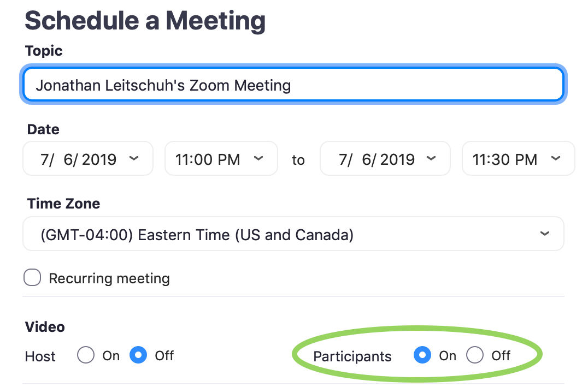Select Host video On radio button
The height and width of the screenshot is (387, 588).
[x=86, y=355]
